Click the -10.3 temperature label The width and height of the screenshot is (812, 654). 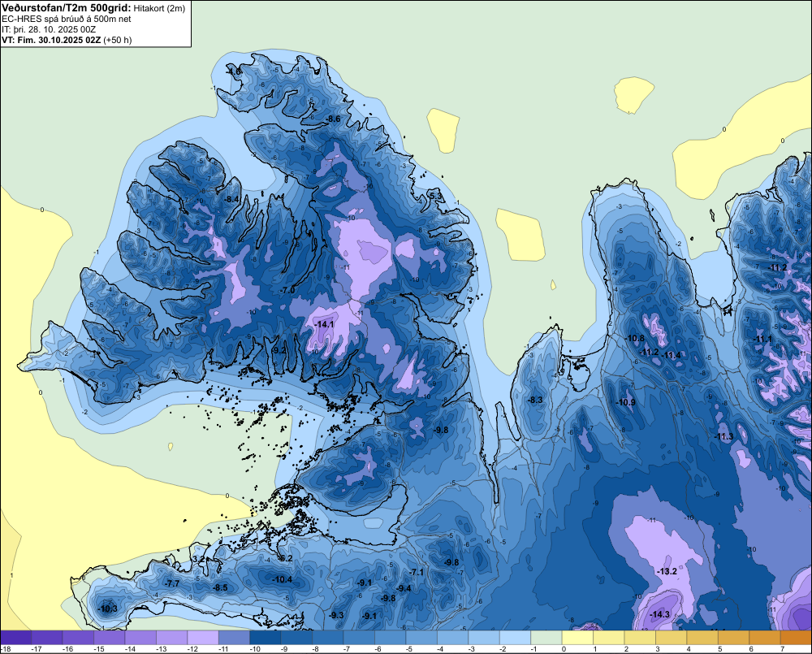coord(108,609)
